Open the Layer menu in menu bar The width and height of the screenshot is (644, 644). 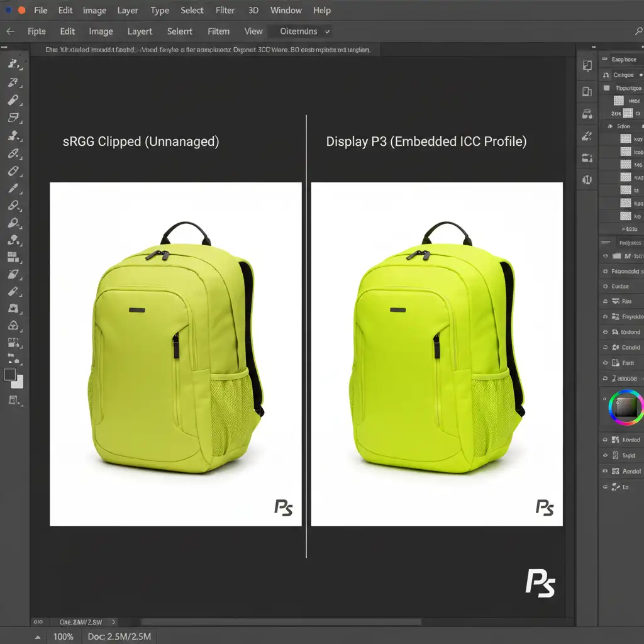pyautogui.click(x=128, y=11)
